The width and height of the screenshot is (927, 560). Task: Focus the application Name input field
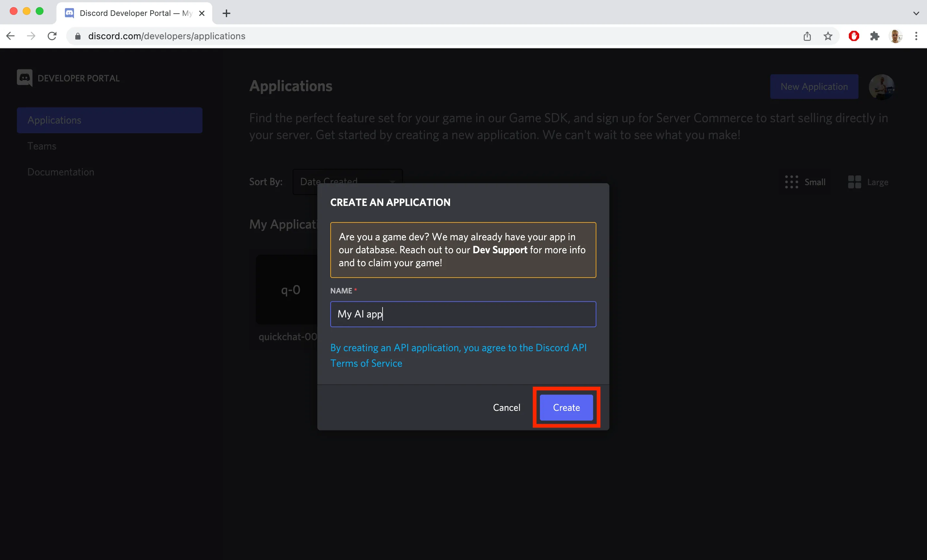click(463, 314)
